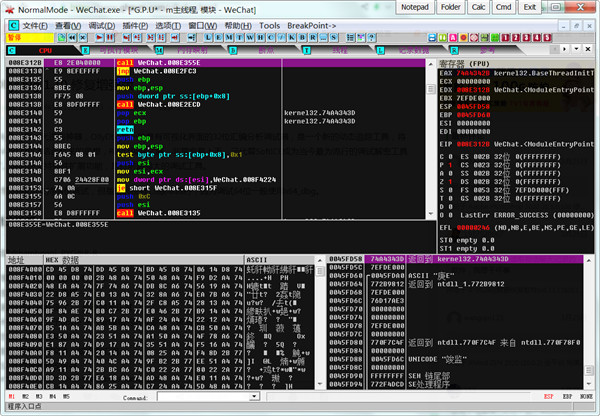Open Log window with L icon

[208, 38]
